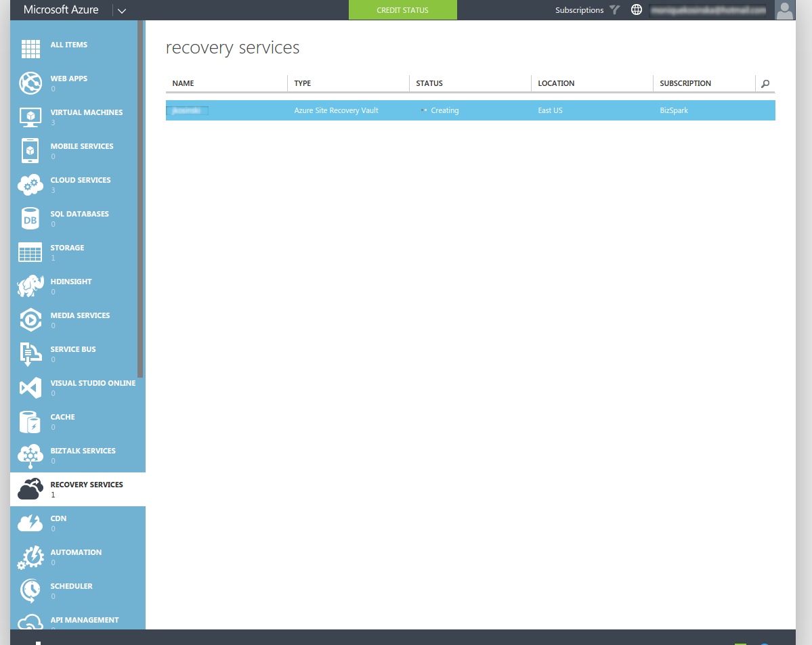Viewport: 812px width, 645px height.
Task: Navigate to STORAGE section
Action: click(x=67, y=248)
